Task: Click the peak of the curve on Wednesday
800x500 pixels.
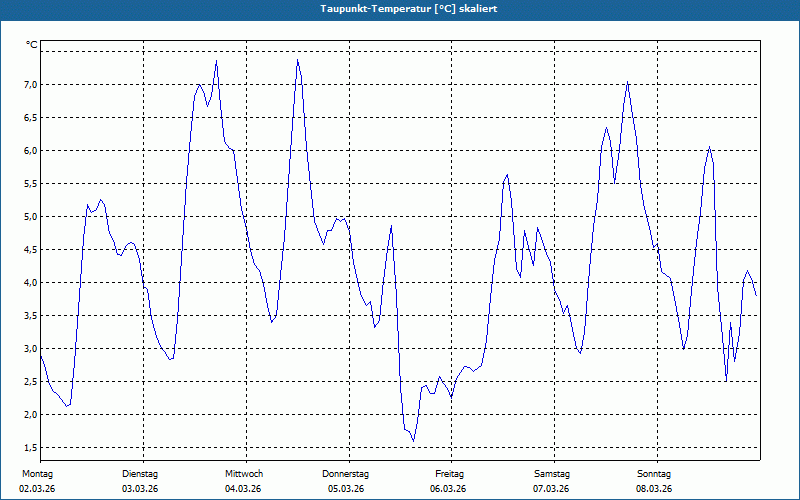Action: [297, 60]
